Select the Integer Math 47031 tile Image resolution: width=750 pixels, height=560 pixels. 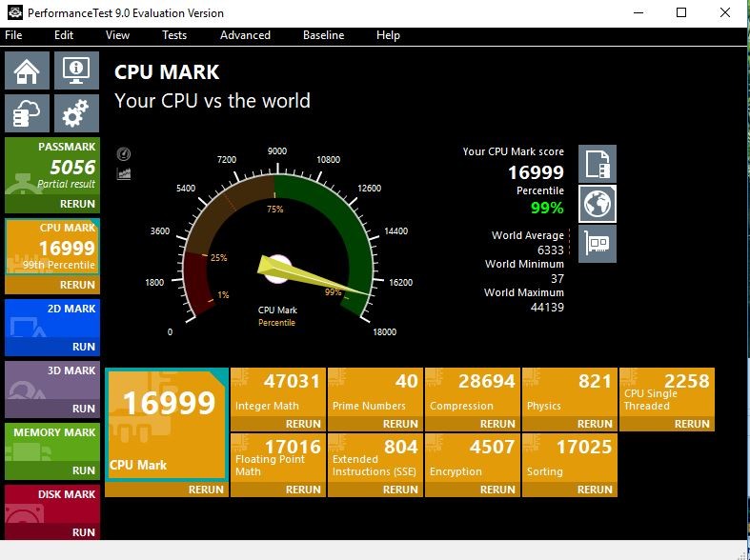tap(278, 392)
